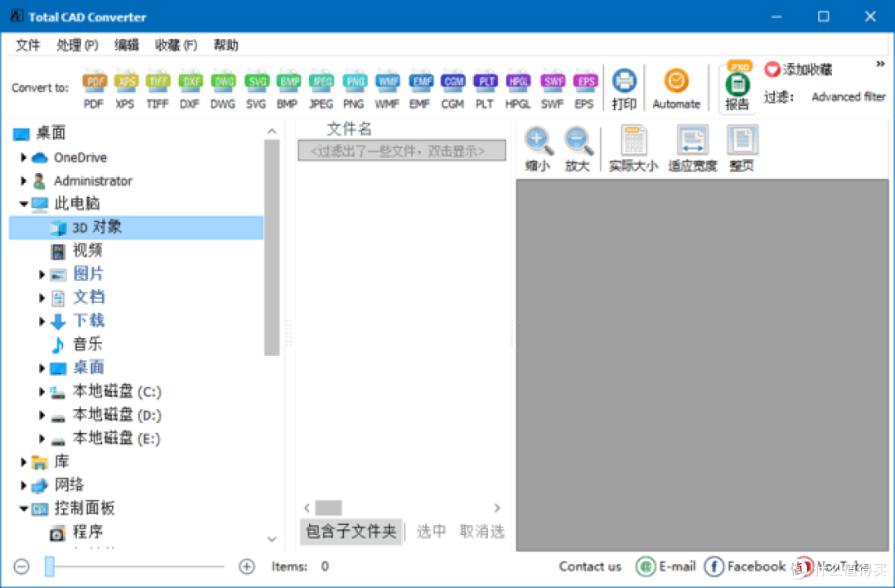Click 包含子文件夹 button
The width and height of the screenshot is (895, 588).
(x=351, y=532)
